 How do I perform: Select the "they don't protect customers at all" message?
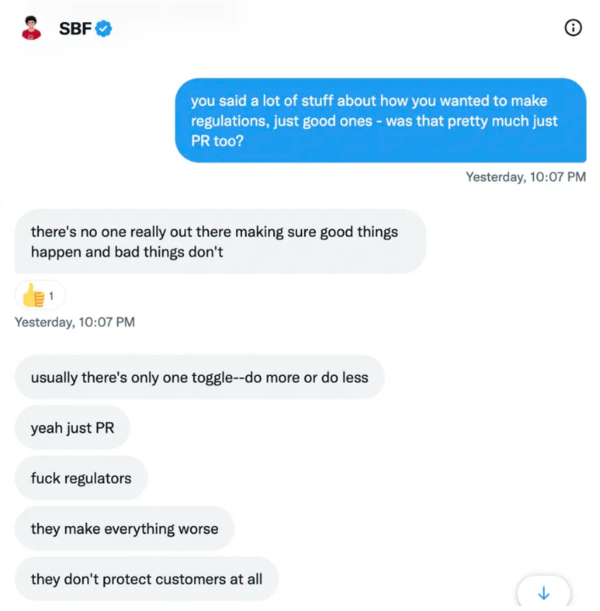pos(146,579)
